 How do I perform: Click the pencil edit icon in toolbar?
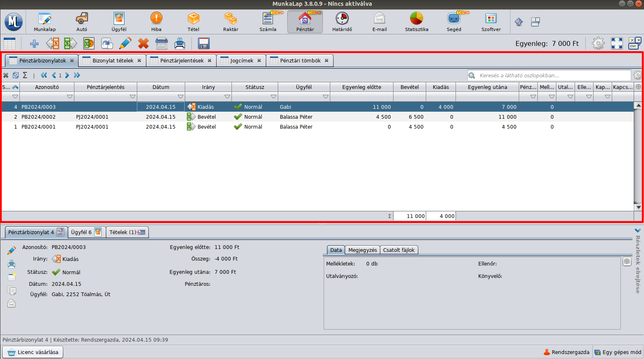coord(125,43)
